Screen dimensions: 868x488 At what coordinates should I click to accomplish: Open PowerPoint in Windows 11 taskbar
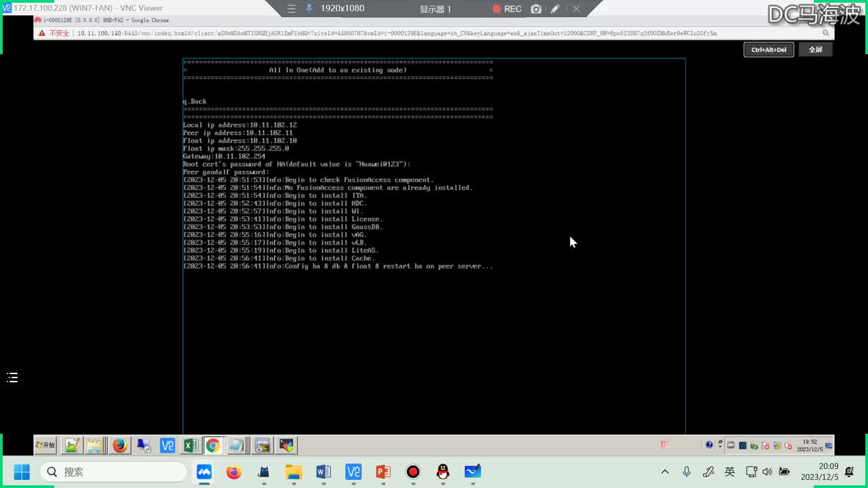(383, 472)
